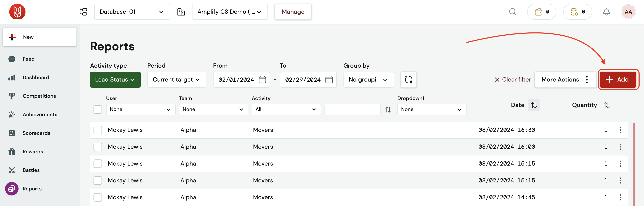Select the row dated 08/02/2024 14:45
Viewport: 644px width, 206px height.
98,197
